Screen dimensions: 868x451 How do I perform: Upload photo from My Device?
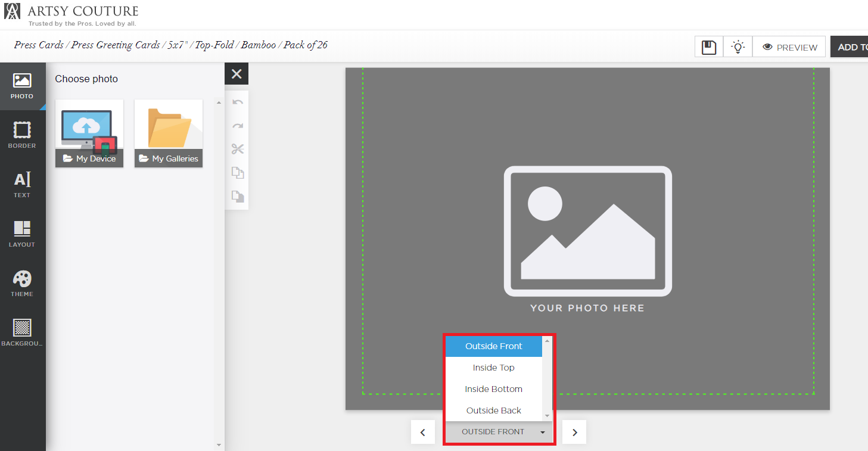pyautogui.click(x=89, y=133)
